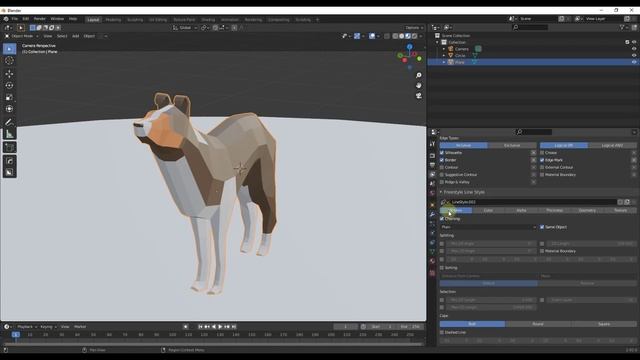Image resolution: width=640 pixels, height=360 pixels.
Task: Hide the Plane object with eye icon
Action: (634, 62)
